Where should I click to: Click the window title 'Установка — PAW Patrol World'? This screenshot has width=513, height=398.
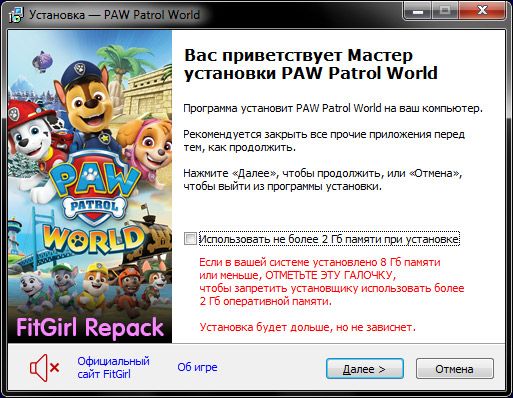(x=114, y=15)
